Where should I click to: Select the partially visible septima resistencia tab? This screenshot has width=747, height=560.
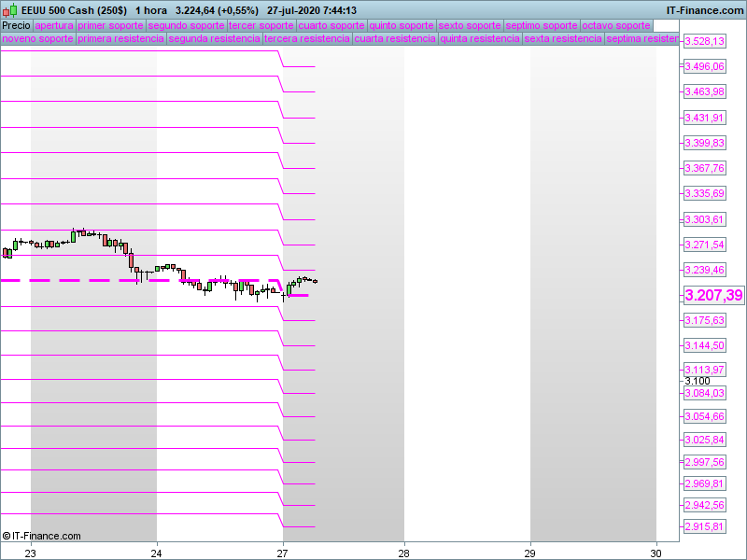(641, 38)
